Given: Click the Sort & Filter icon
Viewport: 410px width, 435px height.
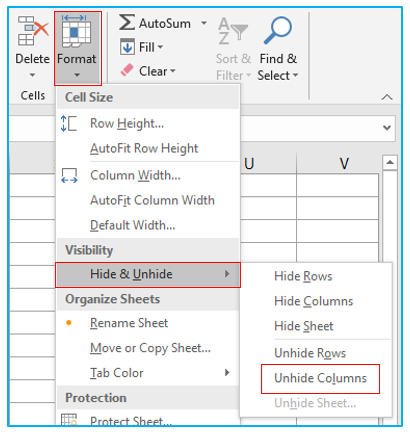Looking at the screenshot, I should point(233,31).
